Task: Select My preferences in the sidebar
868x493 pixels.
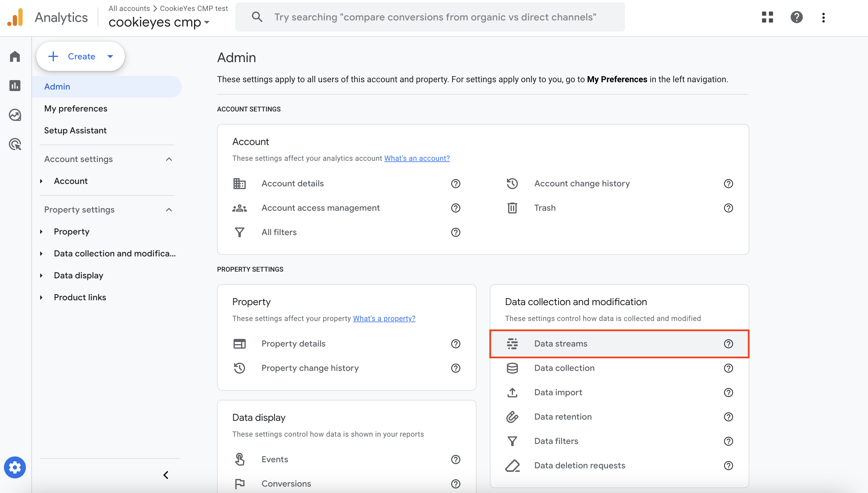Action: click(76, 108)
